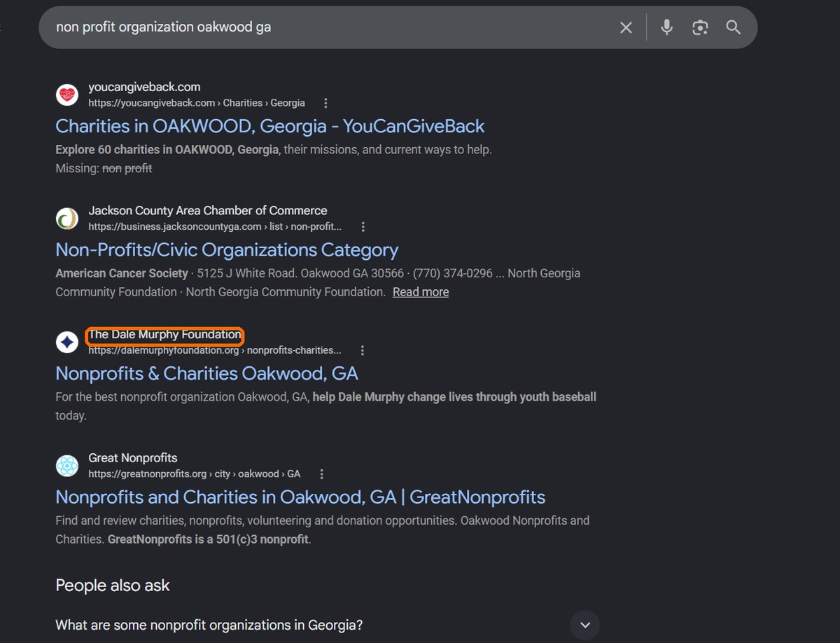
Task: Click the greatnonprofits.org URL breadcrumb
Action: (x=195, y=474)
